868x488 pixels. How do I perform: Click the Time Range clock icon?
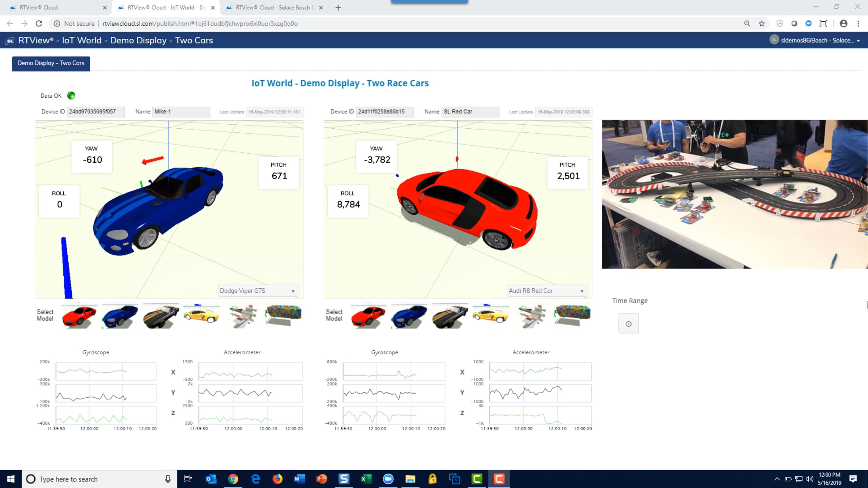click(x=628, y=324)
